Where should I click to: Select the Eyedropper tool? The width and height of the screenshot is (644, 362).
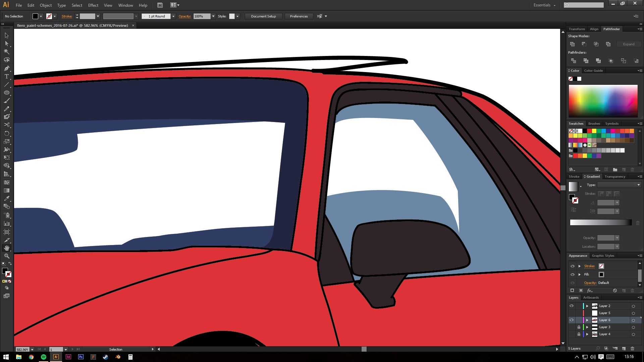6,198
